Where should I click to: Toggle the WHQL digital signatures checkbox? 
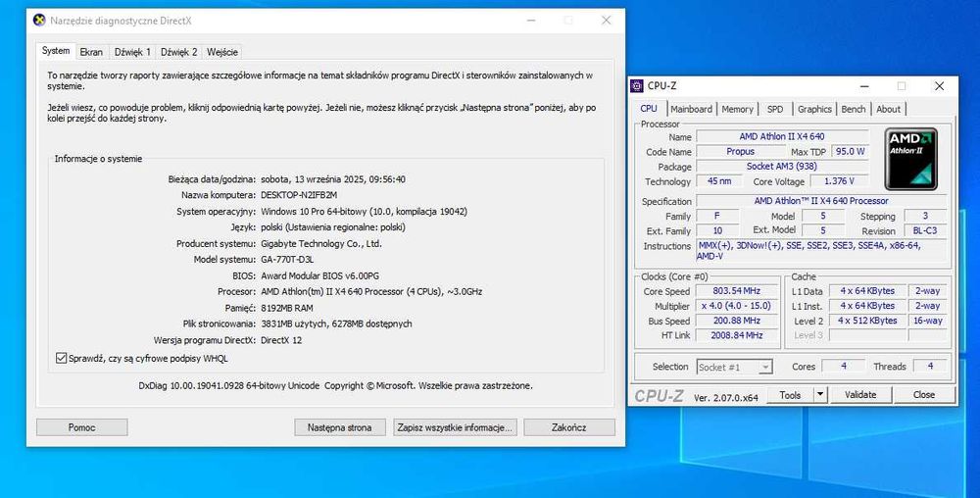point(61,358)
